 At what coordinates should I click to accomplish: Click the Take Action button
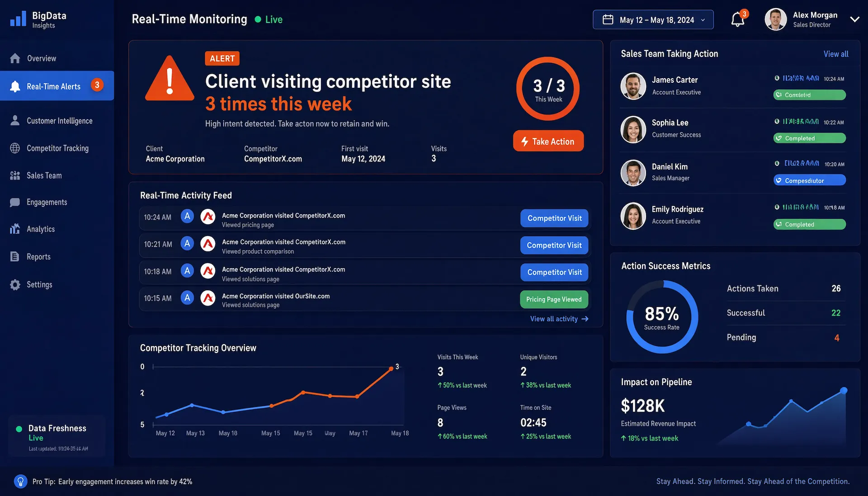point(548,141)
